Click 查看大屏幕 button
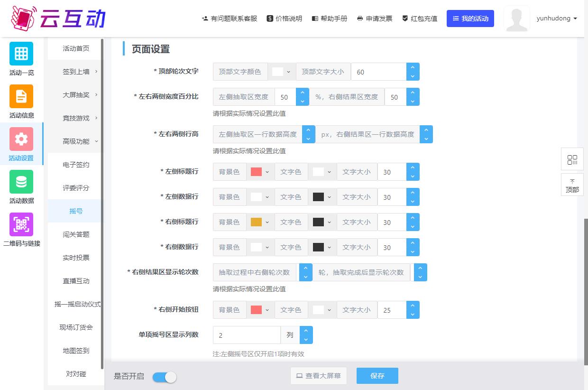 [x=319, y=376]
